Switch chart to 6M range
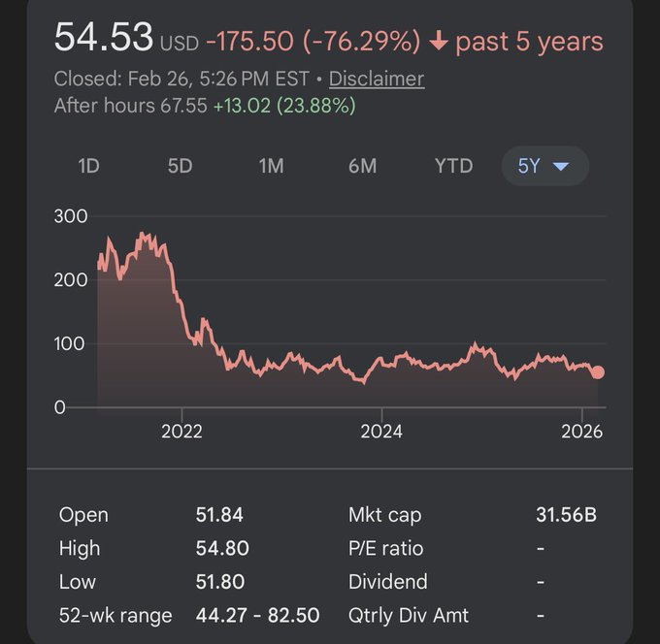 [362, 166]
